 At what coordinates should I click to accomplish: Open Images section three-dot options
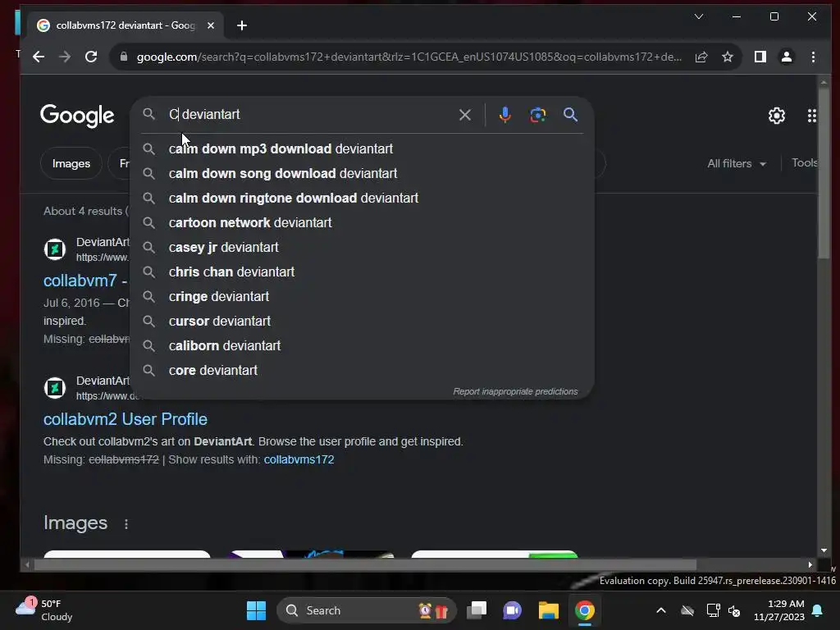[x=126, y=524]
